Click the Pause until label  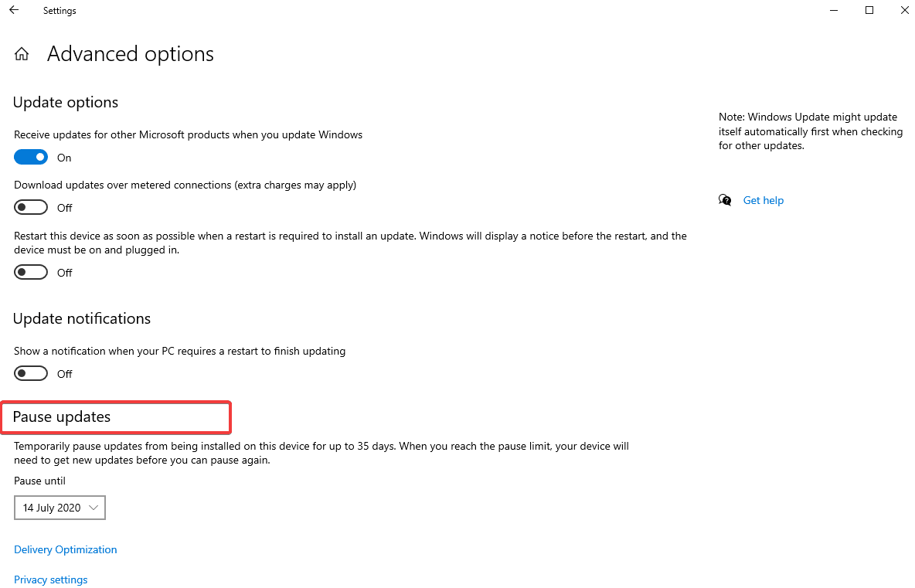pos(39,480)
